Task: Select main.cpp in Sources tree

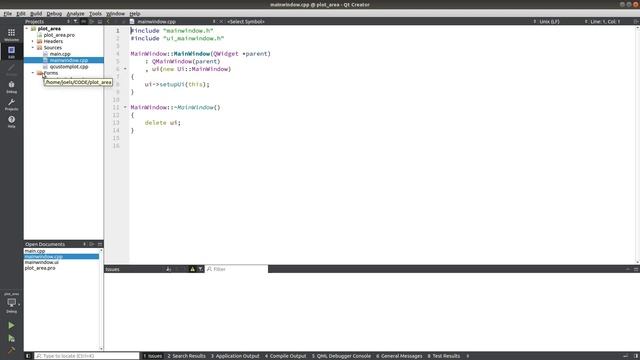Action: click(60, 54)
